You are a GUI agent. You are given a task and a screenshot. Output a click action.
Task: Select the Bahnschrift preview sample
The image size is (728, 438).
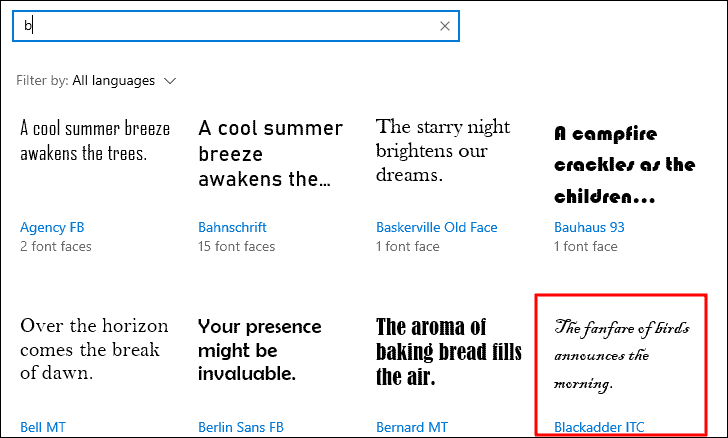(270, 153)
